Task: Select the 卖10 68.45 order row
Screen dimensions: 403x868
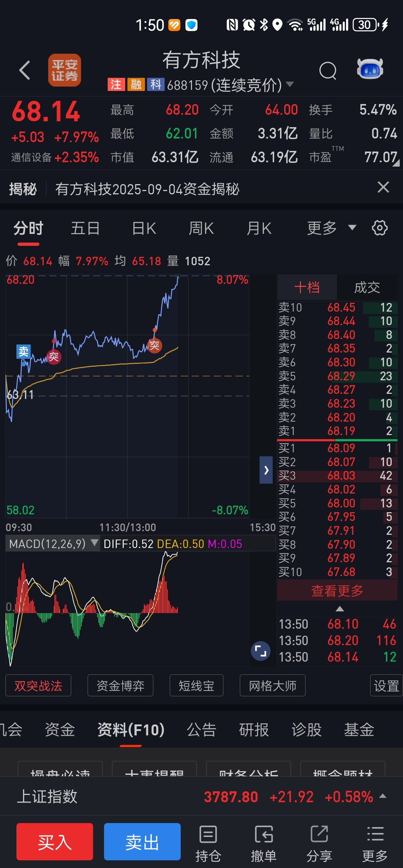Action: (x=337, y=308)
